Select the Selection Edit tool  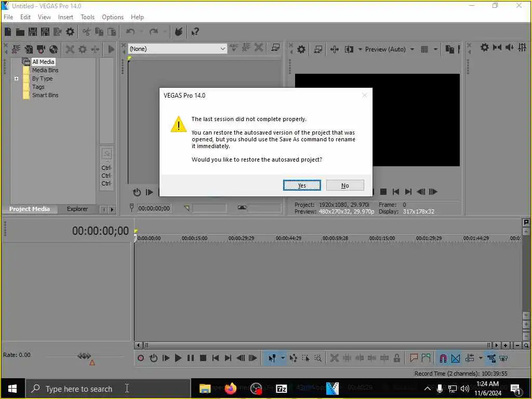pos(305,358)
